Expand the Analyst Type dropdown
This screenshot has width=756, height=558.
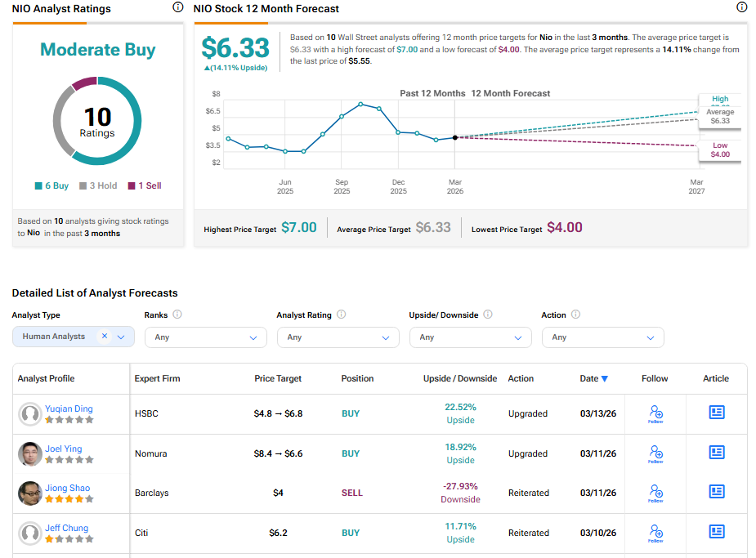[x=122, y=337]
